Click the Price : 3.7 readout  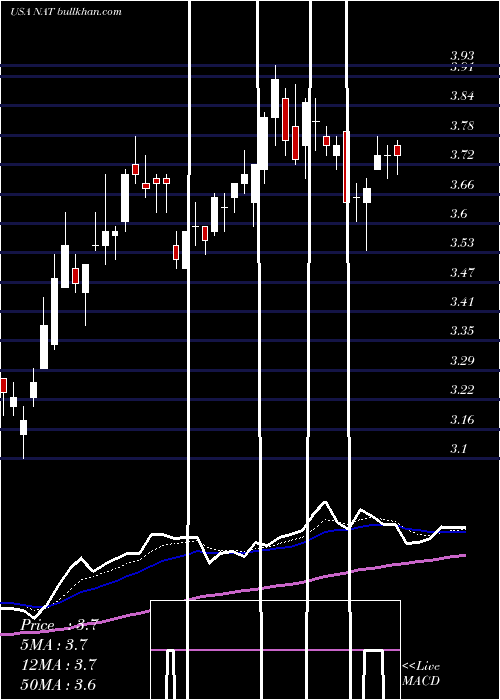tap(59, 625)
